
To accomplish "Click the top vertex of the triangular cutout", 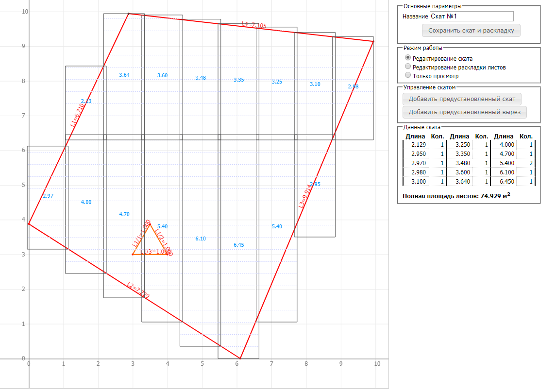I will pos(151,224).
